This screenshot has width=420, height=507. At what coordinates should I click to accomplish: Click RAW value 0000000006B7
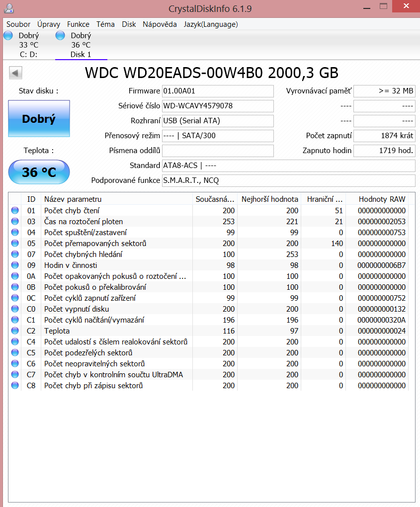point(382,265)
